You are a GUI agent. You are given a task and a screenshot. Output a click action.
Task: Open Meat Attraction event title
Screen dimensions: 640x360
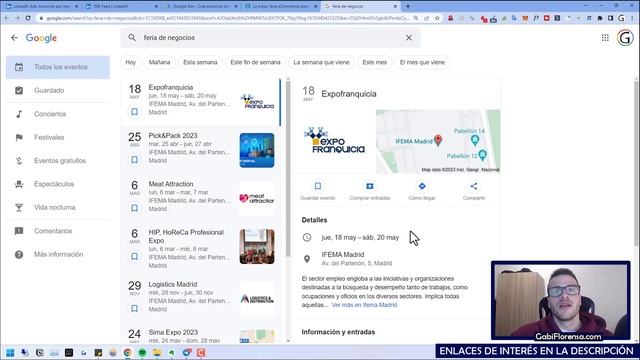[x=171, y=184]
